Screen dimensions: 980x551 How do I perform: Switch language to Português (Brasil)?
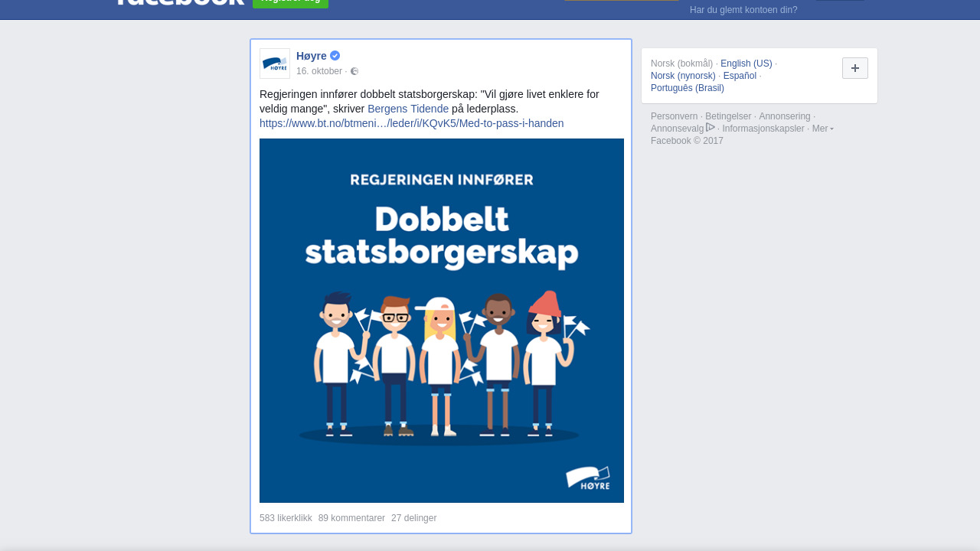pyautogui.click(x=688, y=88)
